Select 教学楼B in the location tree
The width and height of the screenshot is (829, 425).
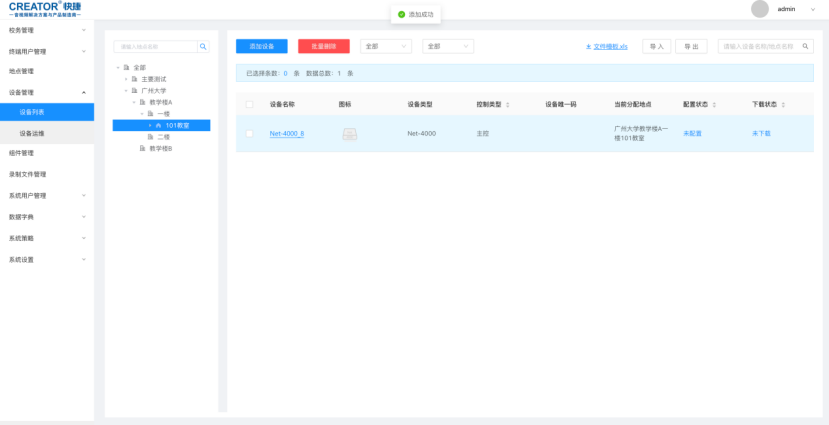point(161,148)
